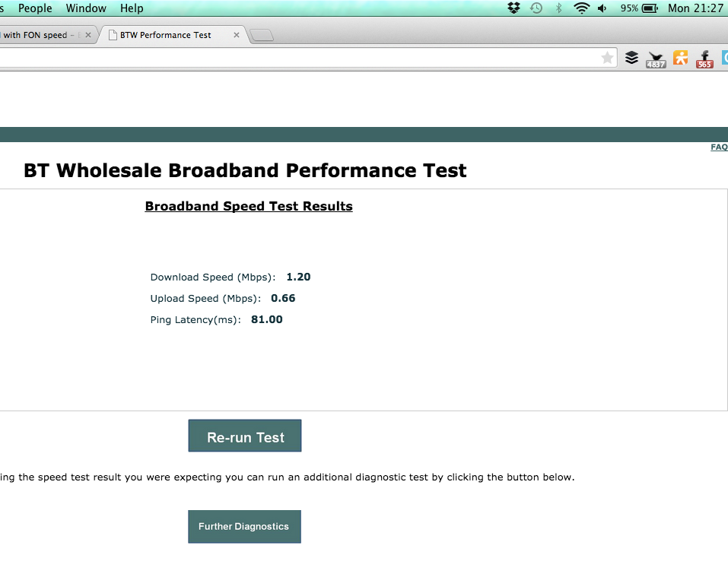Click the Broadband Speed Test Results heading

(x=249, y=207)
